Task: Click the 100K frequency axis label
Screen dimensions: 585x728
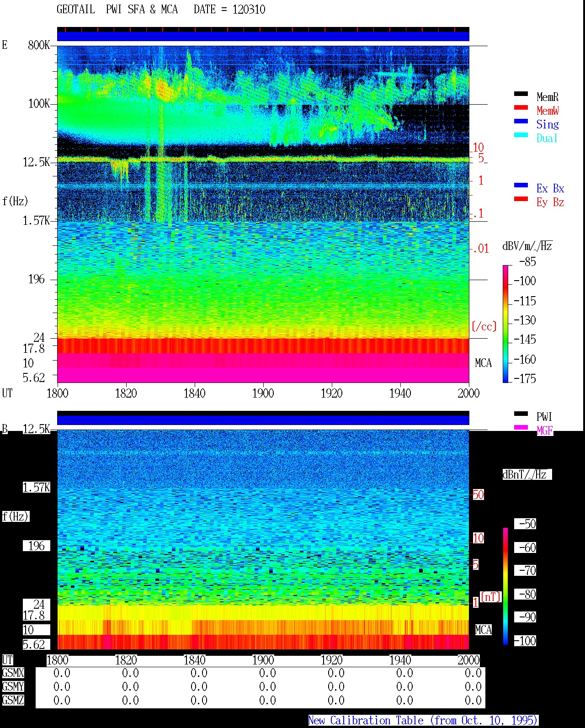Action: tap(39, 103)
